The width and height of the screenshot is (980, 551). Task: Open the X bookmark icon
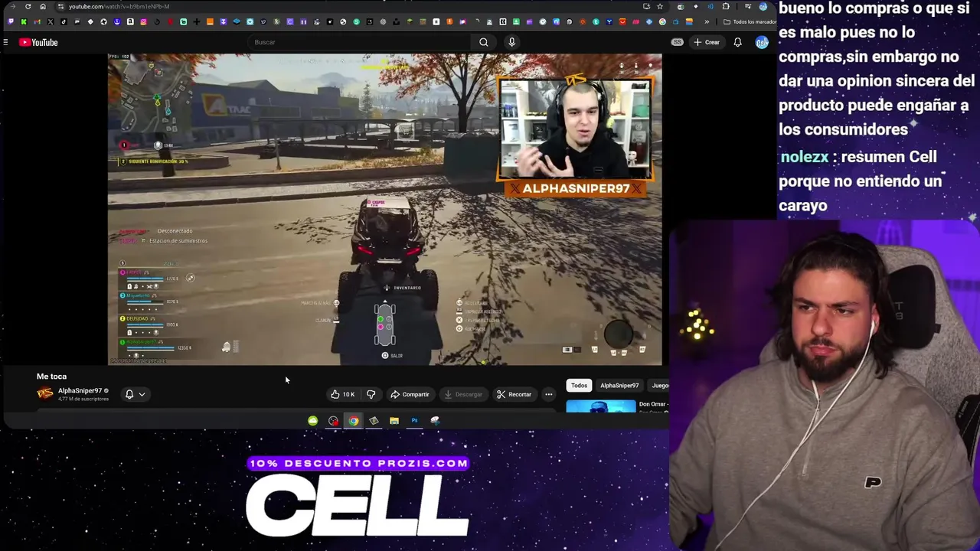(x=51, y=21)
